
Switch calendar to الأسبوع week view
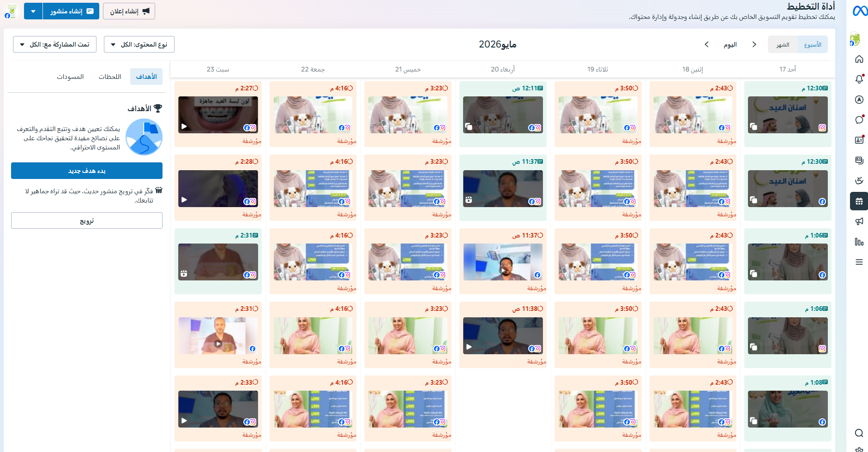click(812, 45)
